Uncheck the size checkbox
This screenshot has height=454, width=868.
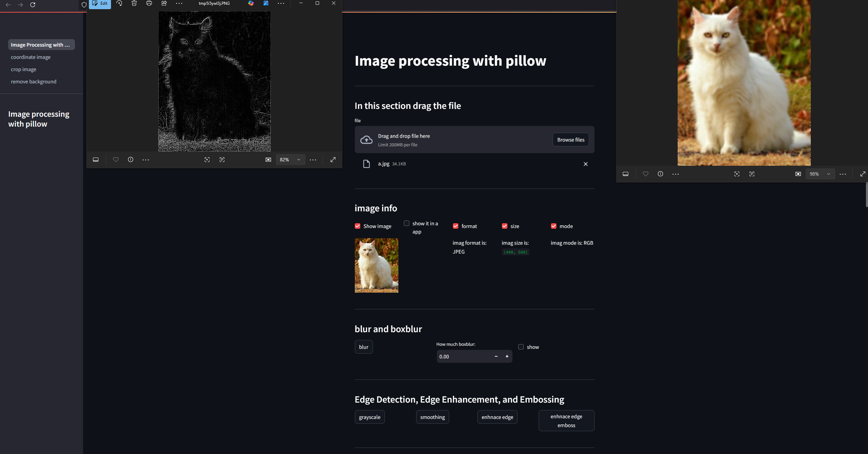coord(505,226)
